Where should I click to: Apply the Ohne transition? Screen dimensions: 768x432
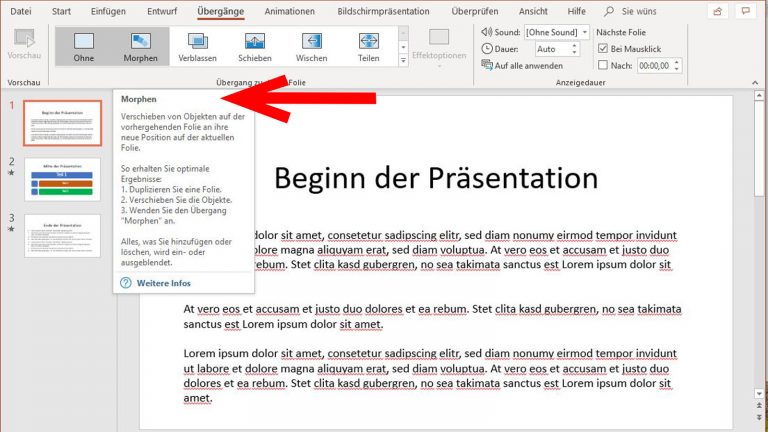(x=84, y=47)
